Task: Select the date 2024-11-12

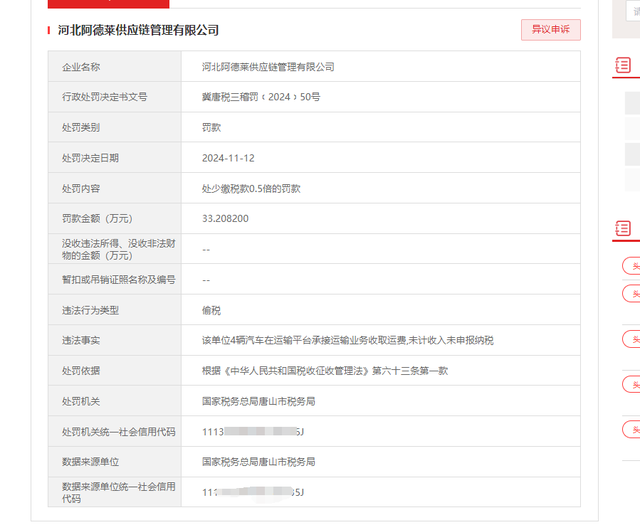Action: click(228, 158)
